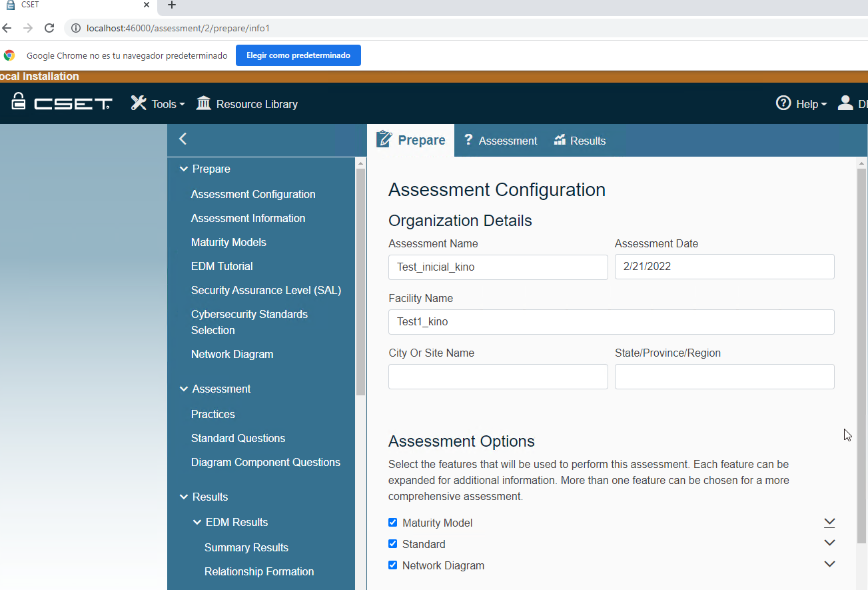Open a new browser tab
Screen dimensions: 868x590
171,5
